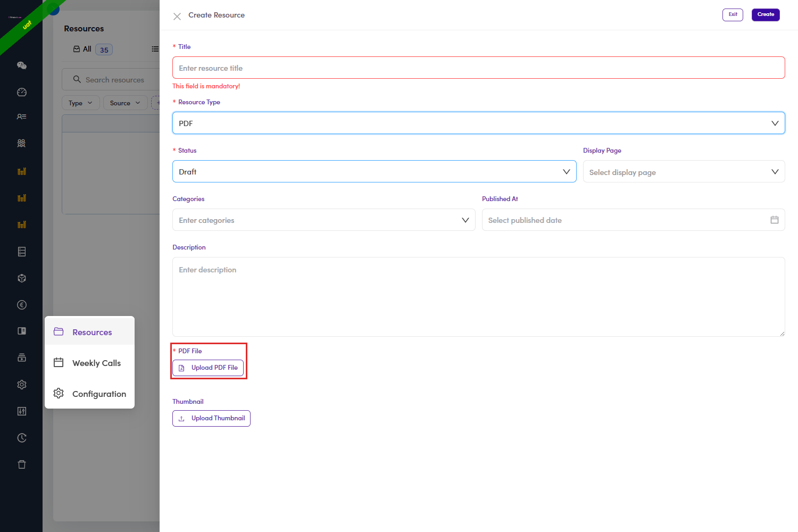Open the Source filter dropdown
798x532 pixels.
pyautogui.click(x=125, y=103)
